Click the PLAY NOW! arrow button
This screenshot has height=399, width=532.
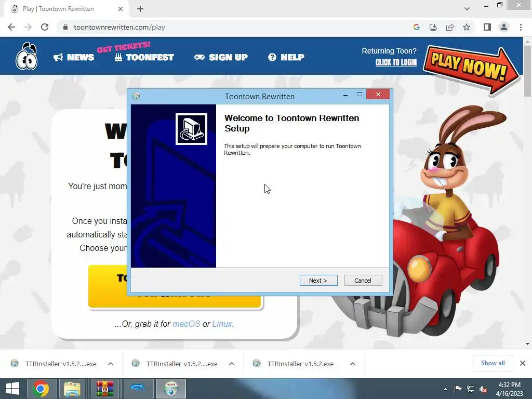click(x=471, y=69)
